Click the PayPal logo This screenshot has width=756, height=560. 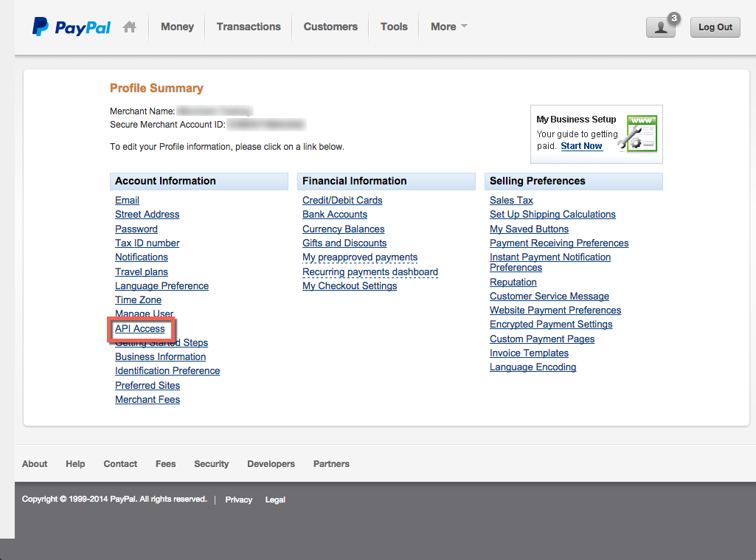coord(72,27)
